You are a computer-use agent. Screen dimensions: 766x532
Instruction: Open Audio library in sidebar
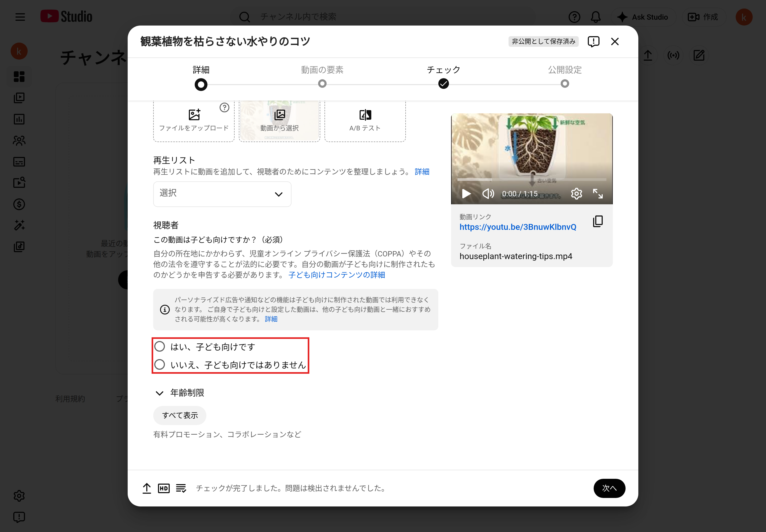pyautogui.click(x=19, y=247)
